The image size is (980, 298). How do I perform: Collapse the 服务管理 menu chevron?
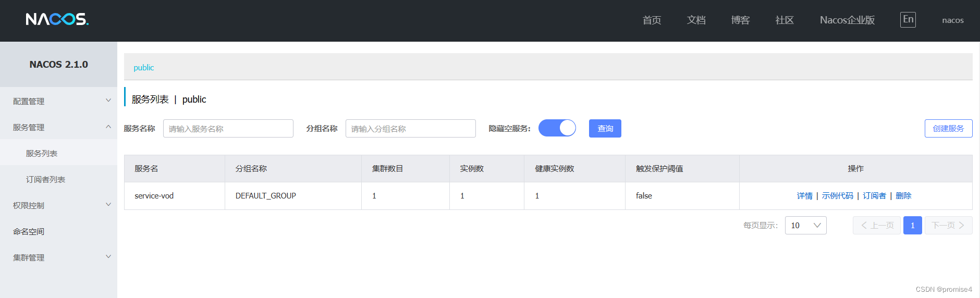point(108,127)
